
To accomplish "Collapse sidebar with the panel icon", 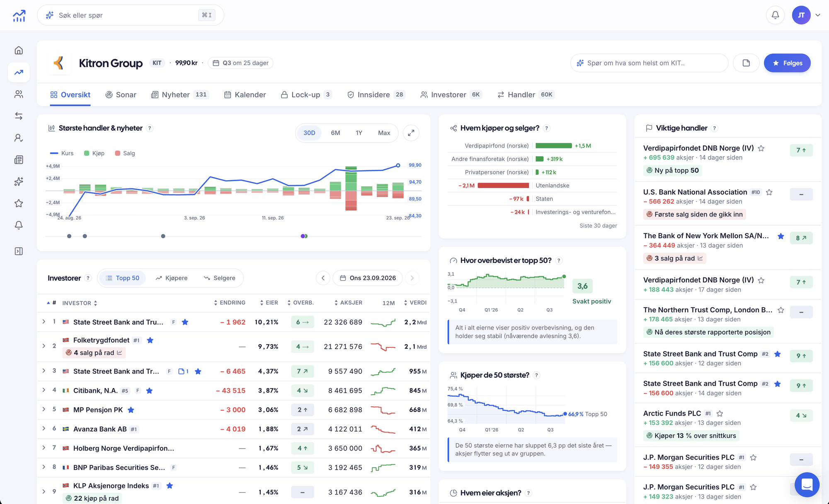I will 19,251.
